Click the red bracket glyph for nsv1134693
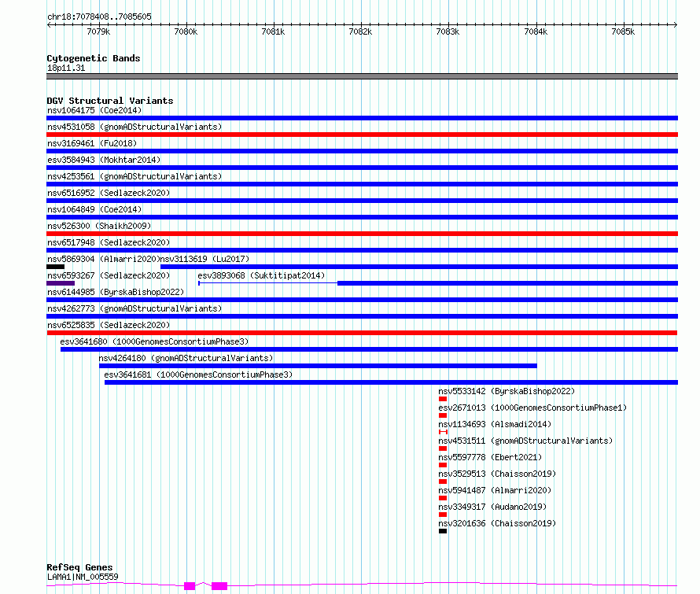 tap(443, 432)
